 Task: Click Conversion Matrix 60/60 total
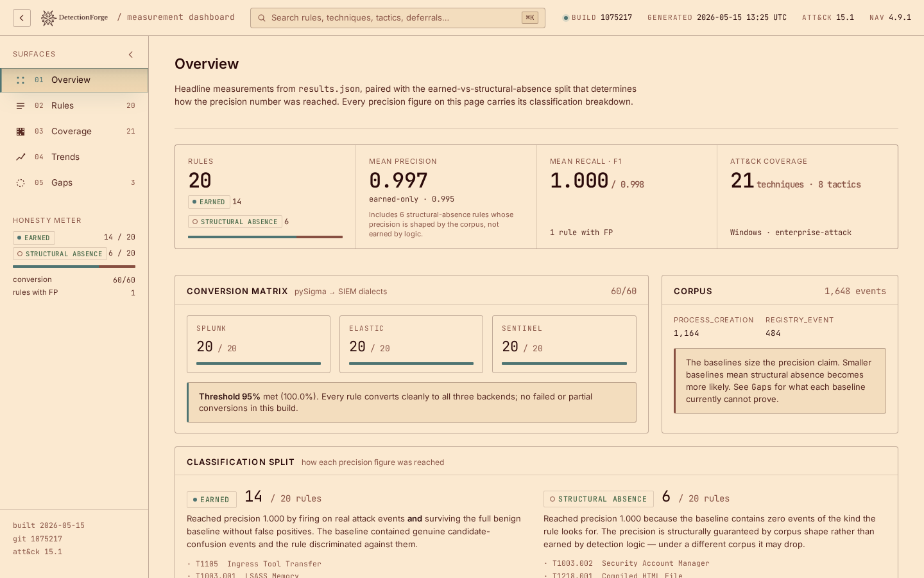(x=624, y=291)
